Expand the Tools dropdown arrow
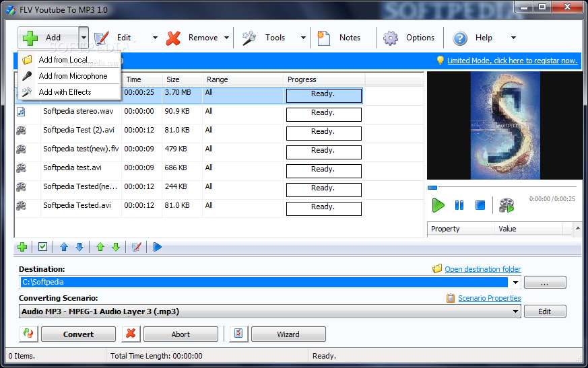 click(x=303, y=38)
